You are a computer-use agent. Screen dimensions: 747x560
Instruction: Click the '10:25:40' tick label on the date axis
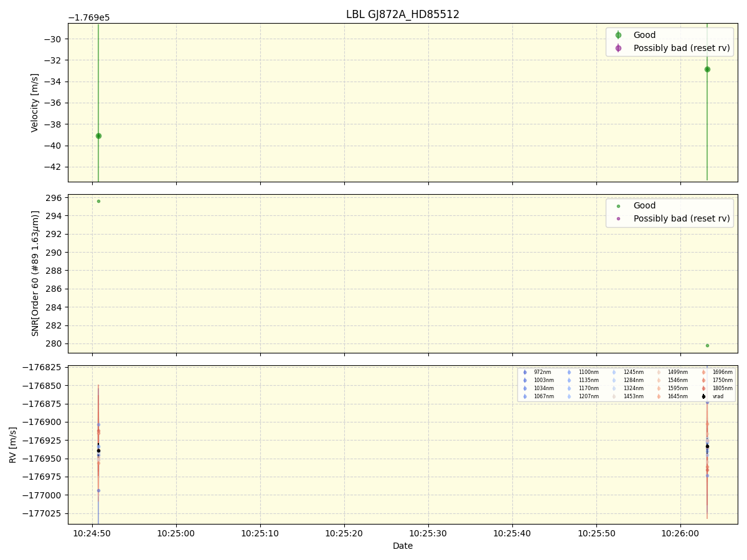click(x=512, y=533)
